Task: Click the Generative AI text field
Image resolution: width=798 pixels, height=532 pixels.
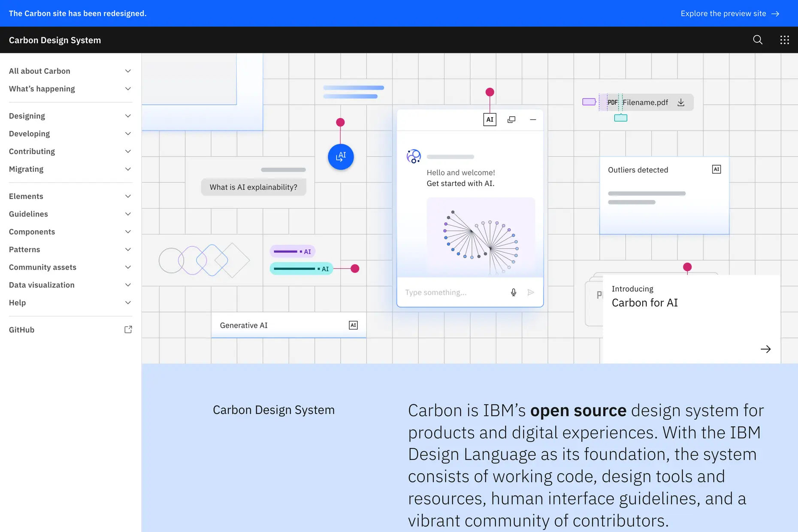Action: [289, 325]
